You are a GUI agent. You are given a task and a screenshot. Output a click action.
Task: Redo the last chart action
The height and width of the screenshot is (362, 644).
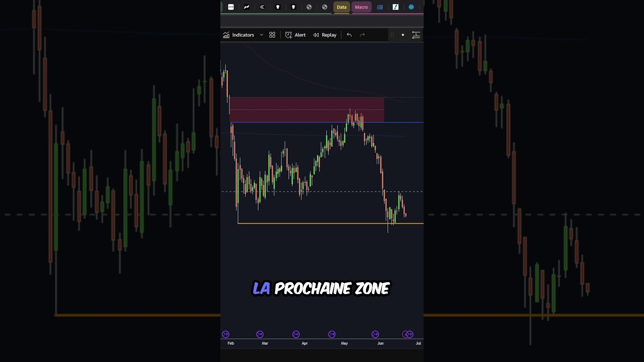click(362, 35)
